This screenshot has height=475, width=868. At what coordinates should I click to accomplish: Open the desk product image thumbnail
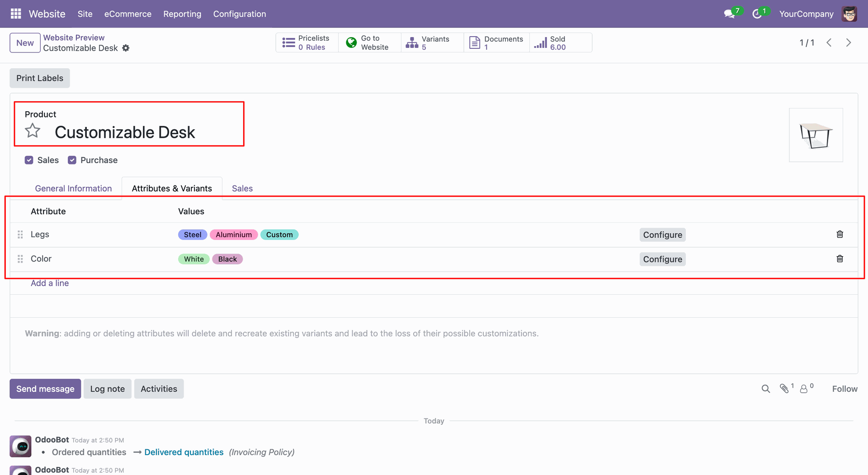pos(816,135)
